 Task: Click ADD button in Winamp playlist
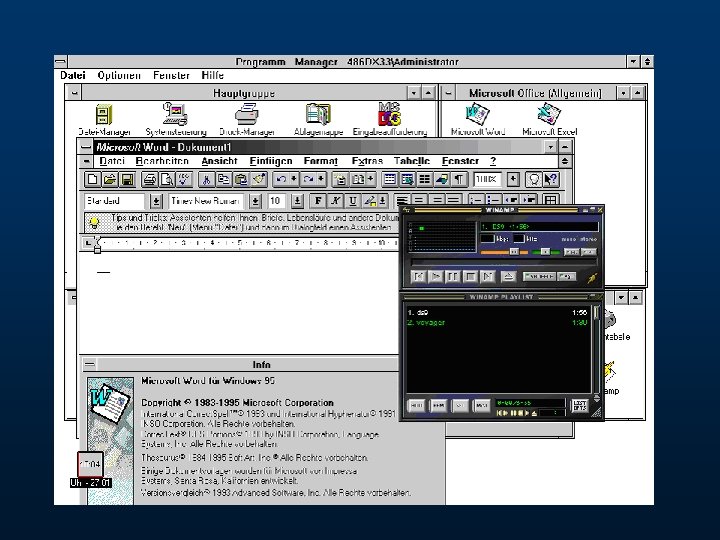coord(416,405)
